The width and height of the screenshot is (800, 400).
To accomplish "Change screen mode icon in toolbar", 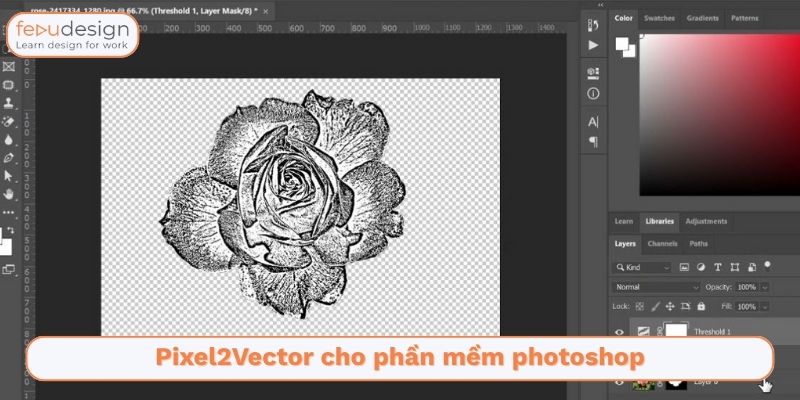I will click(9, 269).
